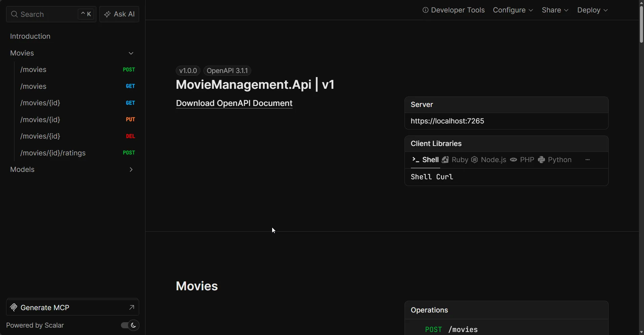Viewport: 644px width, 335px height.
Task: Open the Deploy dropdown menu
Action: (x=592, y=10)
